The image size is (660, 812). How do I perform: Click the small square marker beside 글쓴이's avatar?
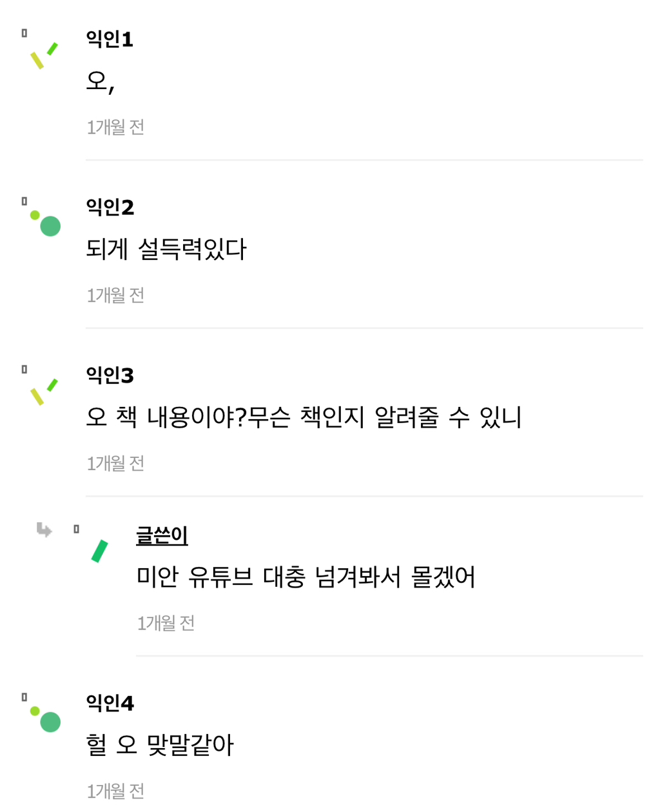coord(76,529)
